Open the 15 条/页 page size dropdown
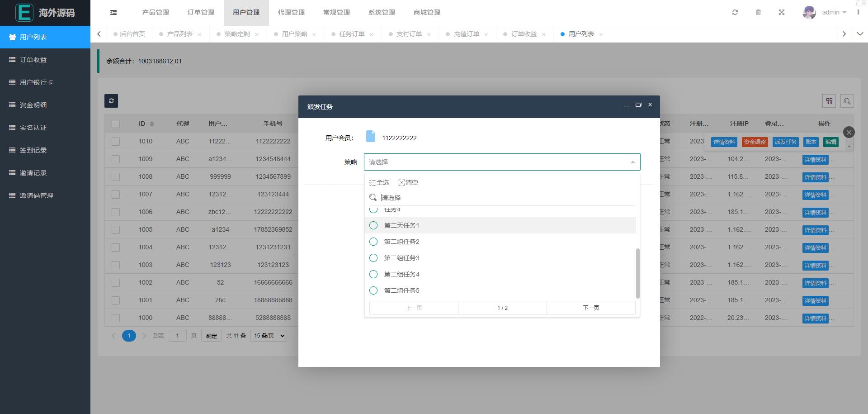The width and height of the screenshot is (868, 414). pyautogui.click(x=269, y=336)
